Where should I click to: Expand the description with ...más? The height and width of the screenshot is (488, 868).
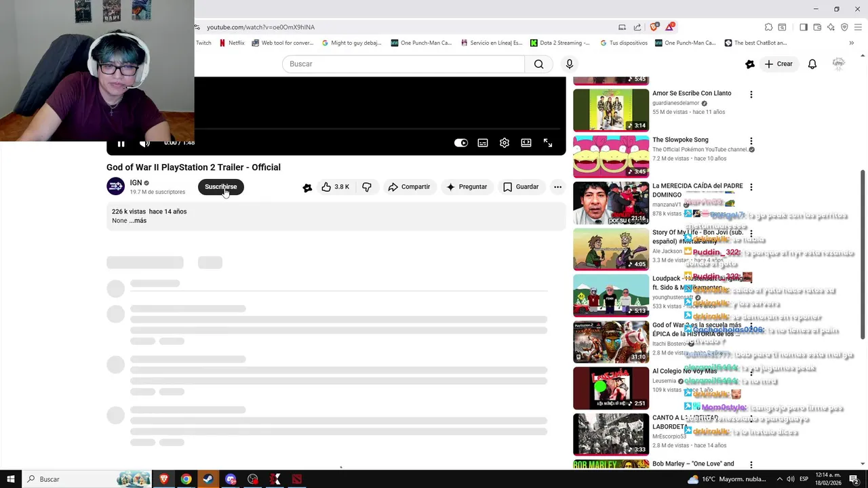point(138,221)
